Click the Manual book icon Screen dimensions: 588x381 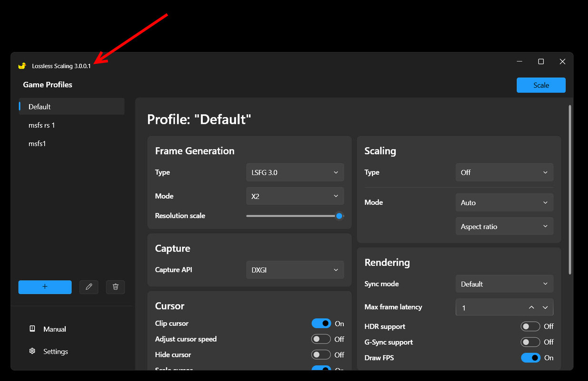tap(32, 329)
